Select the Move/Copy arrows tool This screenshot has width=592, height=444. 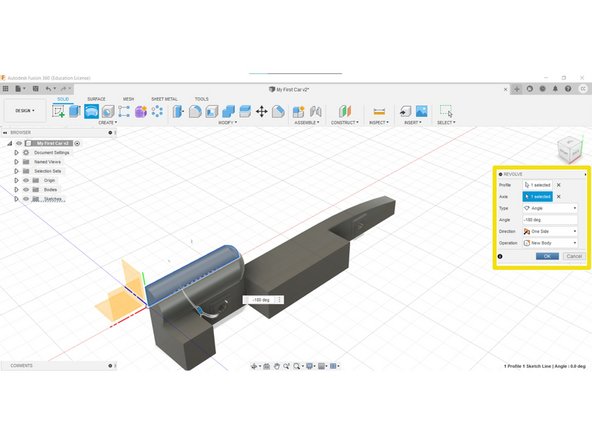(x=262, y=111)
